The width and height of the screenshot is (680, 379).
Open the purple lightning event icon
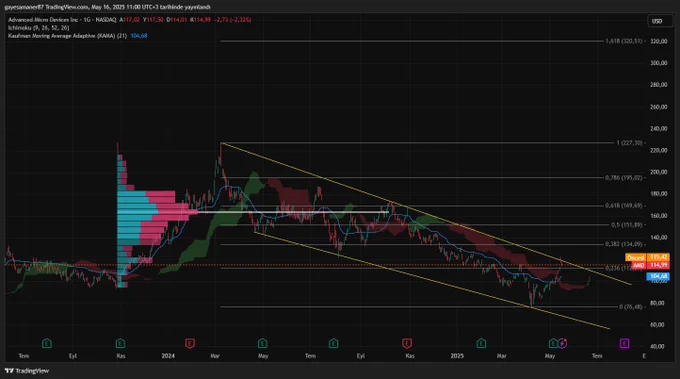562,343
